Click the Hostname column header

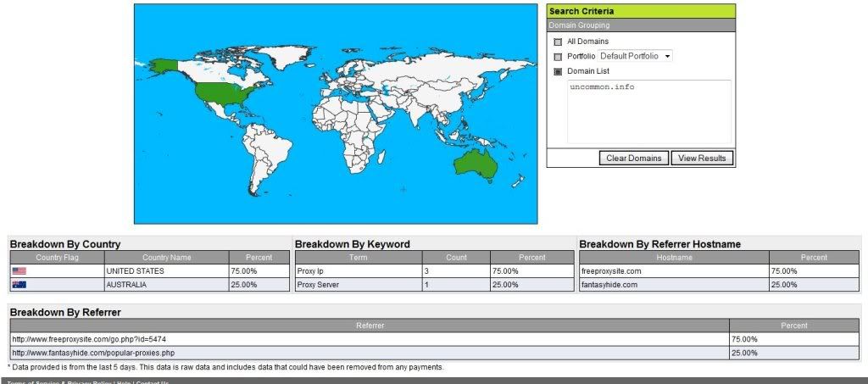click(x=674, y=257)
